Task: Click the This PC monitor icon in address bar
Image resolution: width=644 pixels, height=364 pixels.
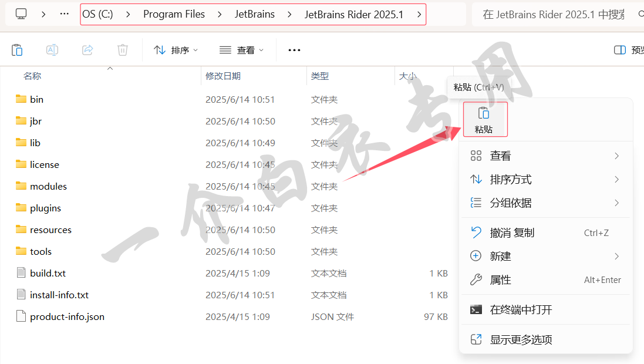Action: (21, 14)
